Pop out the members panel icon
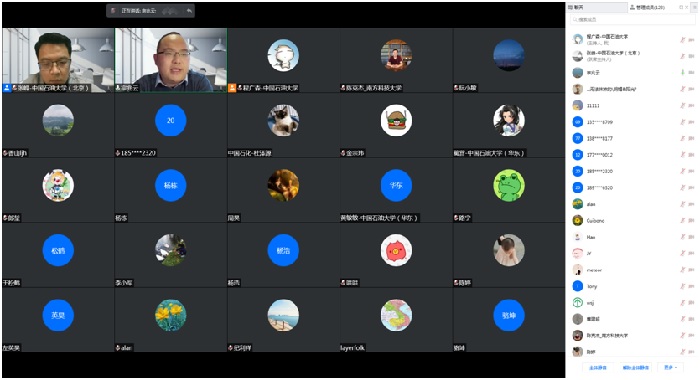Viewport: 700px width, 380px height. point(681,8)
